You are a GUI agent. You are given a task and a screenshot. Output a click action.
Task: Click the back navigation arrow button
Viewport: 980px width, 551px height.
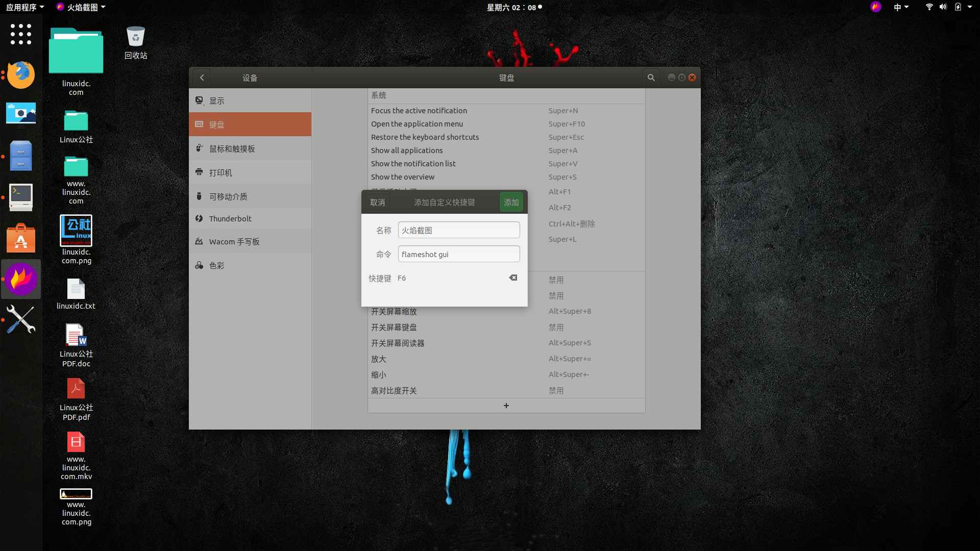[x=202, y=78]
